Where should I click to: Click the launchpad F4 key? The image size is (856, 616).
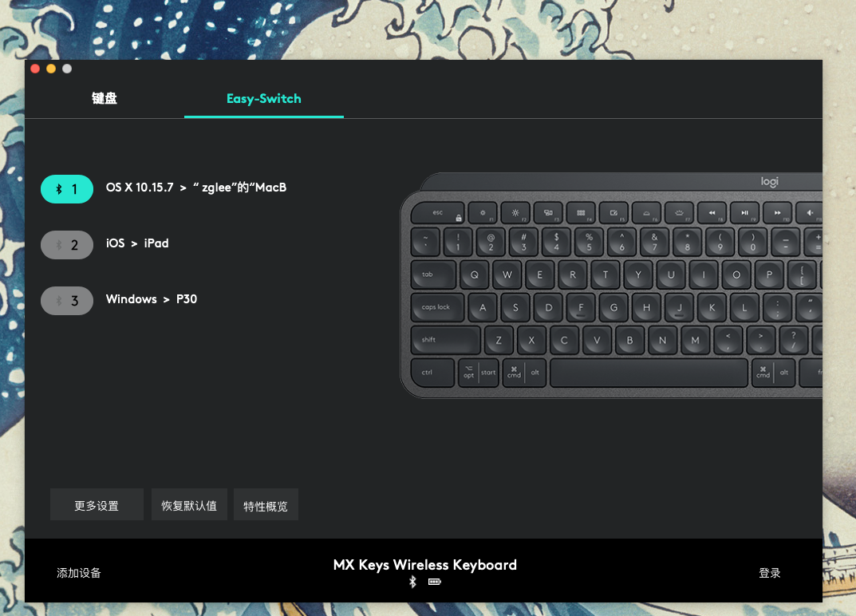point(581,212)
